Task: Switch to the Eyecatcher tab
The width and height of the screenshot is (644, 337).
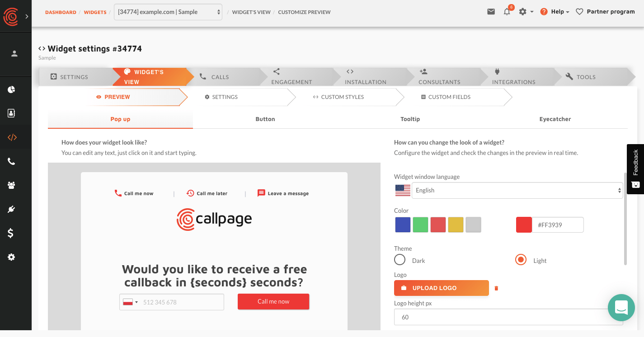Action: [x=555, y=119]
